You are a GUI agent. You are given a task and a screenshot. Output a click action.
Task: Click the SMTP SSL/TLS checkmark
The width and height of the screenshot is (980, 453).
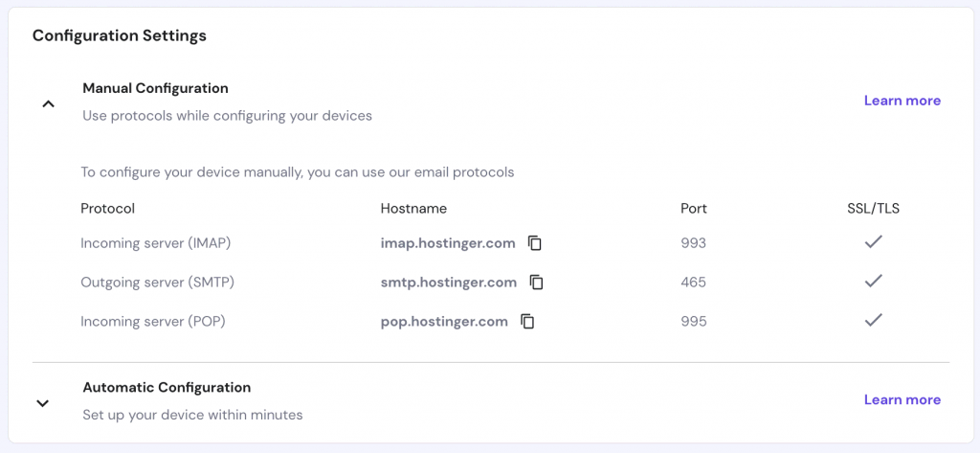click(x=873, y=282)
